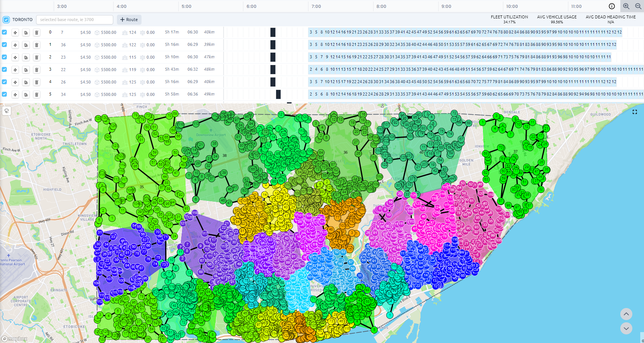Expand the map to fullscreen
Image resolution: width=644 pixels, height=343 pixels.
[635, 112]
